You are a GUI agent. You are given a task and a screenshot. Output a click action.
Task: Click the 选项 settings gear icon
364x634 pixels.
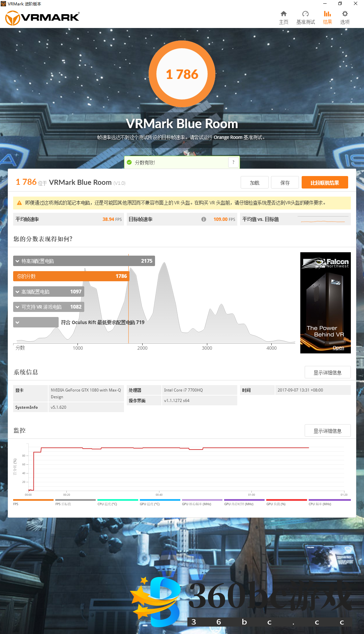[x=345, y=14]
